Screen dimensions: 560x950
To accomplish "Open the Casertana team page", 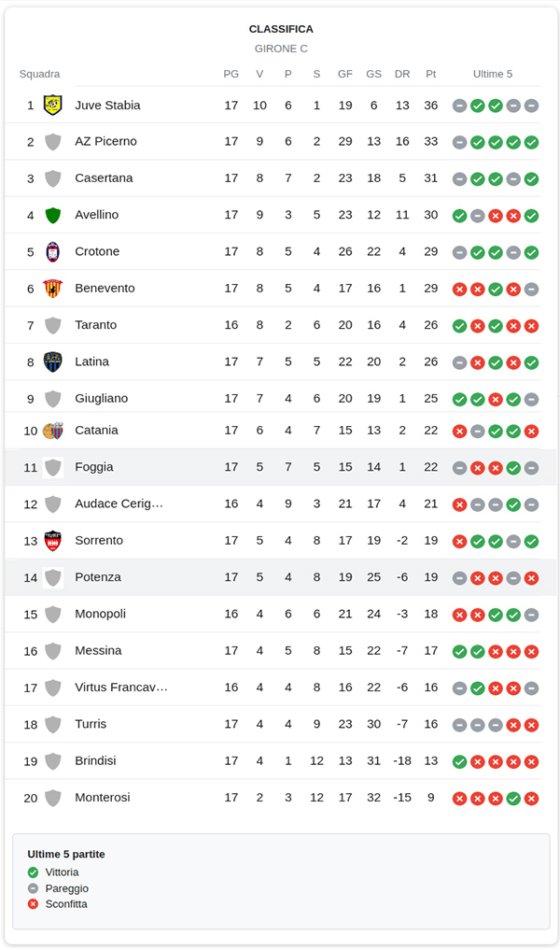I will (104, 178).
